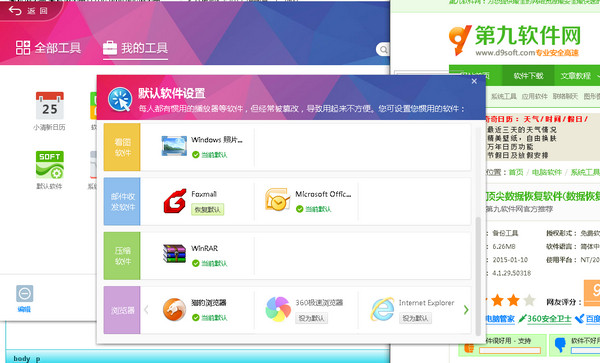Click the Windows 照片 viewer icon
This screenshot has height=363, width=600.
174,146
